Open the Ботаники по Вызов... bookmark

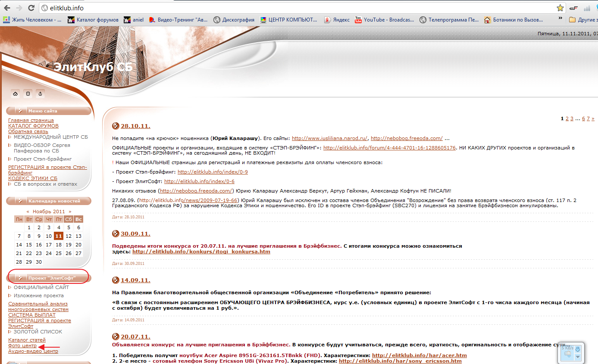[x=514, y=19]
